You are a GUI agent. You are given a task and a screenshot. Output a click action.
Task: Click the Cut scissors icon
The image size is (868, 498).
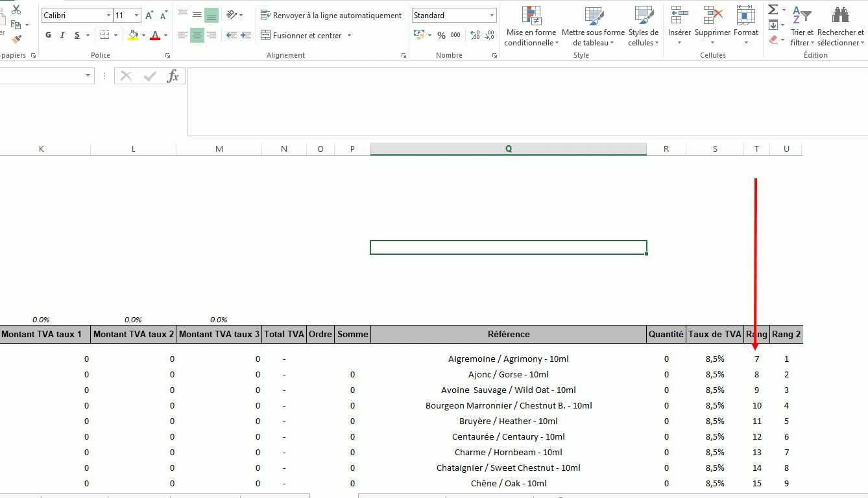16,10
